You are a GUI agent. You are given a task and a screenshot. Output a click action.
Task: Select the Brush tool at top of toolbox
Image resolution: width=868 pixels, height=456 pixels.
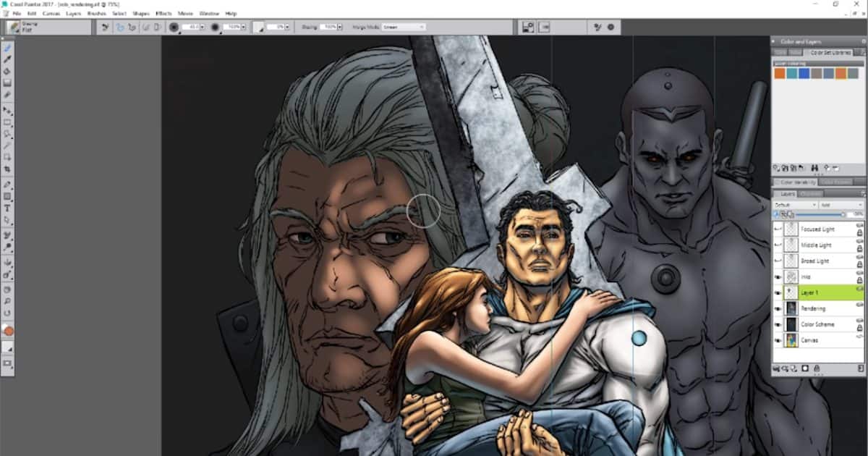coord(7,46)
